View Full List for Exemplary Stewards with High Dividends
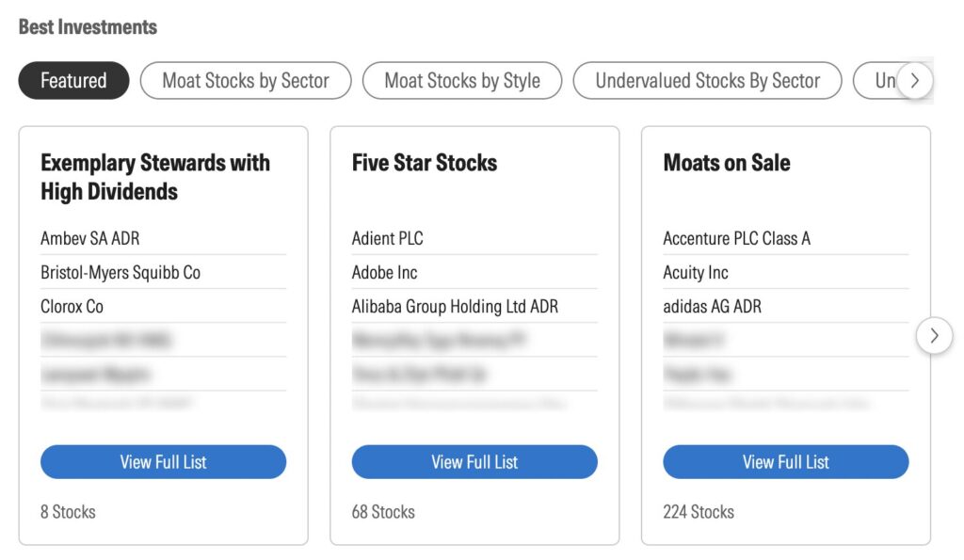 163,462
